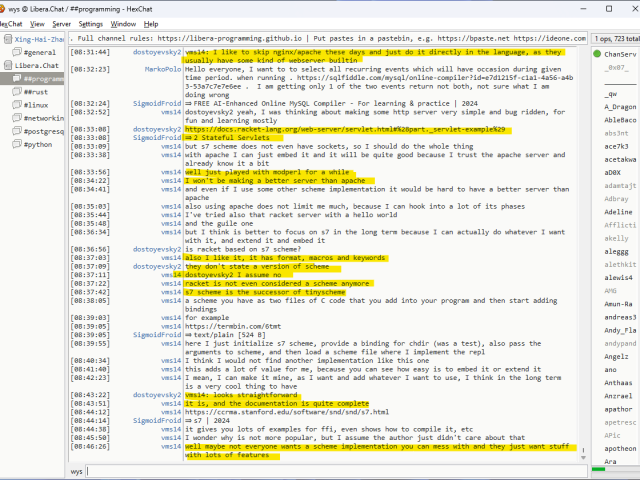This screenshot has height=480, width=640.
Task: Click the ##rust channel icon
Action: click(x=17, y=91)
